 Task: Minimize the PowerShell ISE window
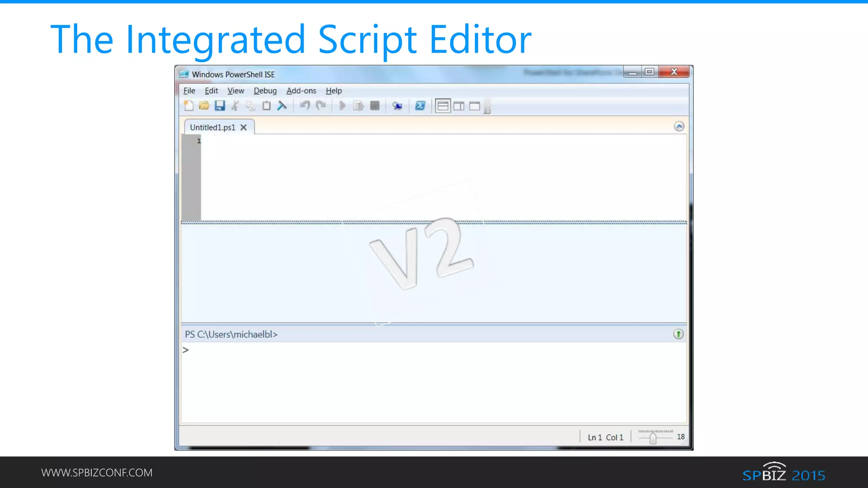tap(632, 72)
